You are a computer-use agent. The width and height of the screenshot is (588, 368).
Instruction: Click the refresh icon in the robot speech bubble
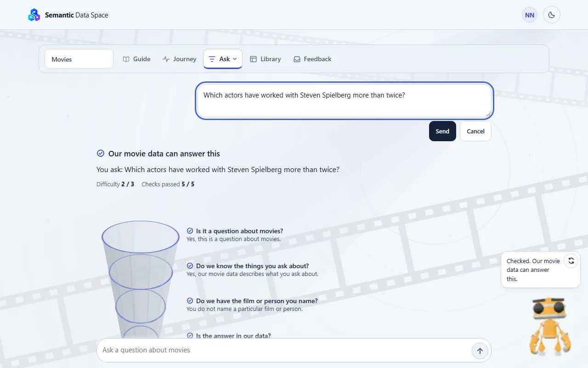[571, 261]
